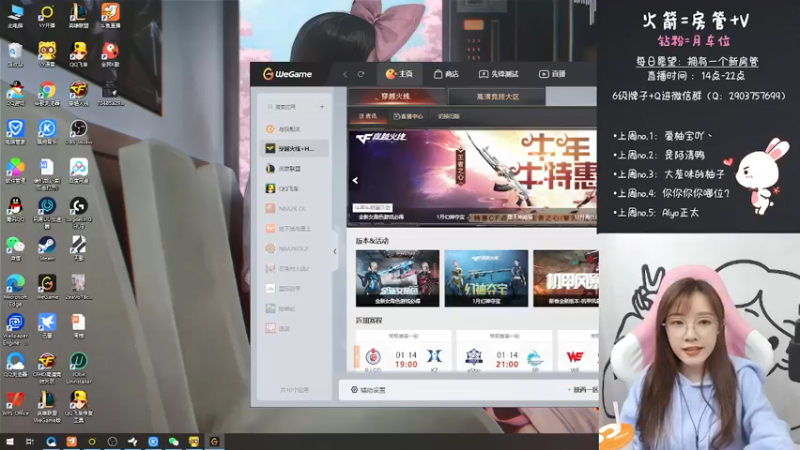The width and height of the screenshot is (800, 450).
Task: Open the WeGame desktop shortcut
Action: click(47, 287)
